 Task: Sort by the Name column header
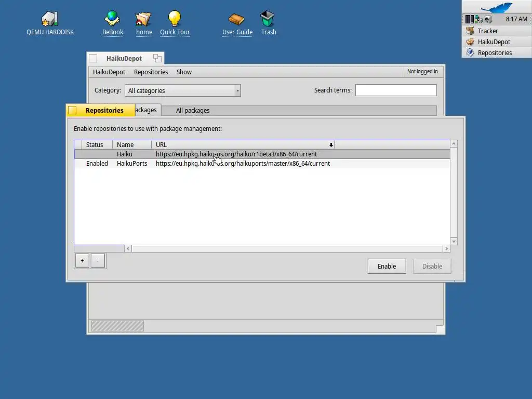[x=131, y=145]
